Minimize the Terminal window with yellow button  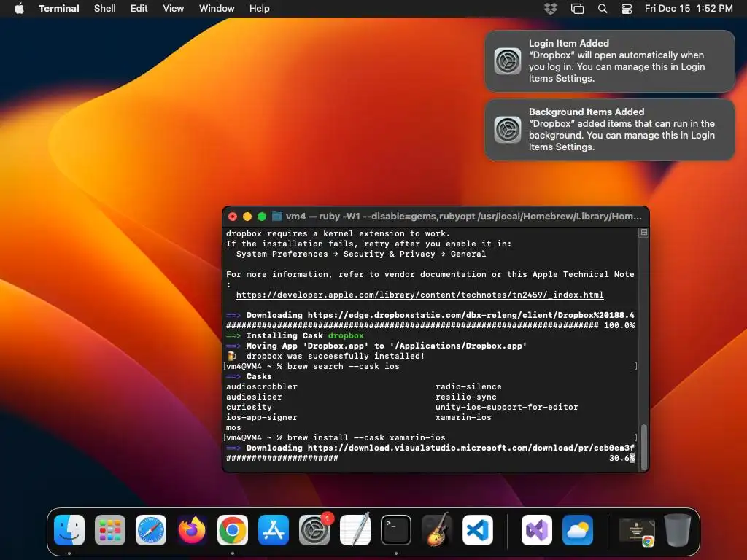pos(247,217)
